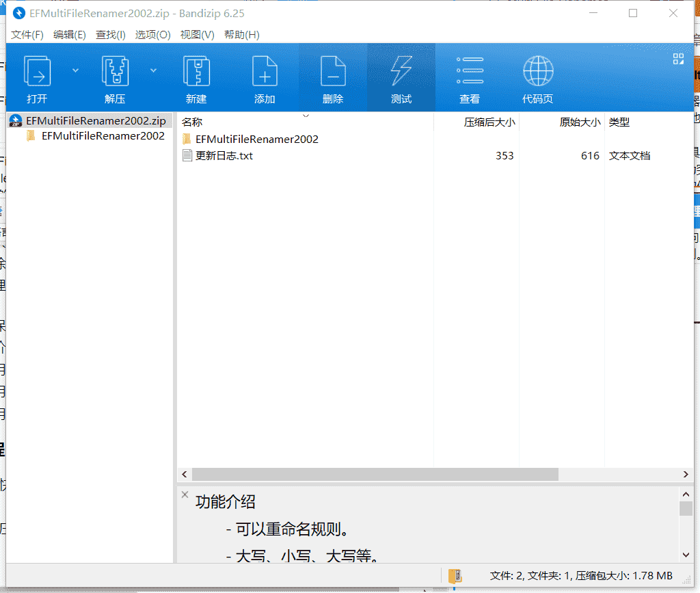Screen dimensions: 700x593
Task: Click the comment panel scroll up arrow
Action: (686, 494)
